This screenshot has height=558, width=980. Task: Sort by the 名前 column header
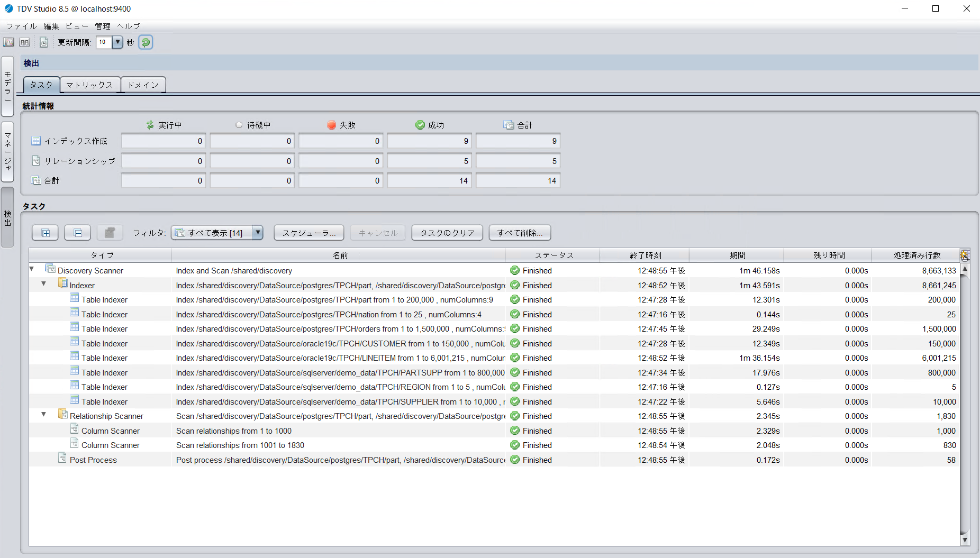pos(340,255)
